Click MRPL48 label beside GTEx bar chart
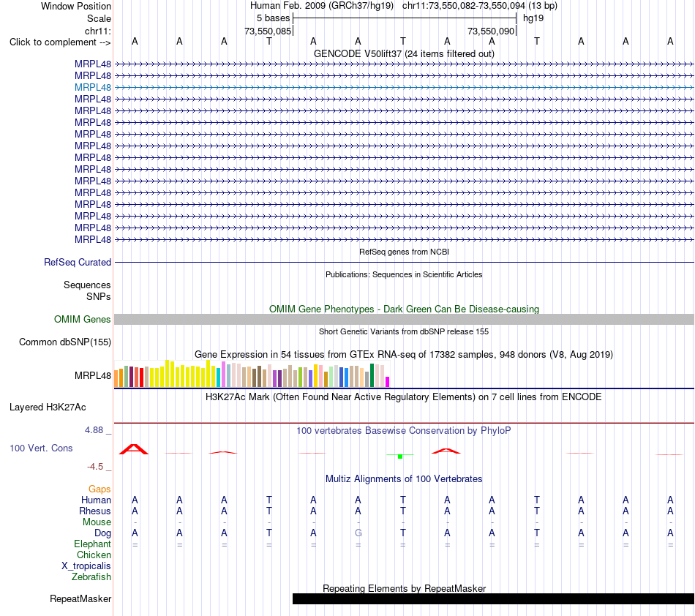 [x=93, y=375]
